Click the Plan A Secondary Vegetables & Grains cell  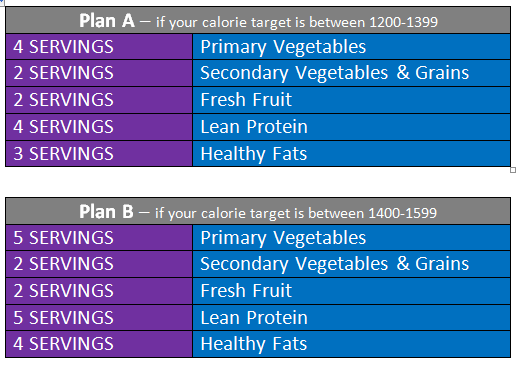click(351, 73)
